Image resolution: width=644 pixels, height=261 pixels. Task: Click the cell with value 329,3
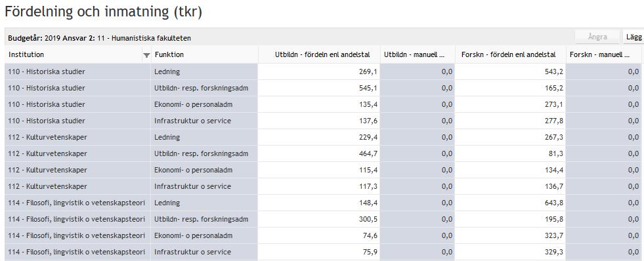511,252
